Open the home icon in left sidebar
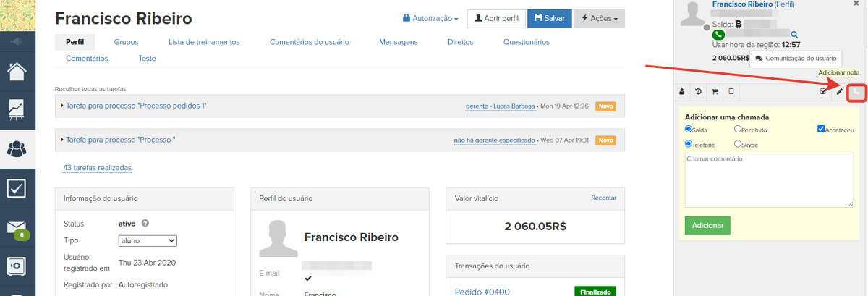The height and width of the screenshot is (296, 868). tap(17, 72)
